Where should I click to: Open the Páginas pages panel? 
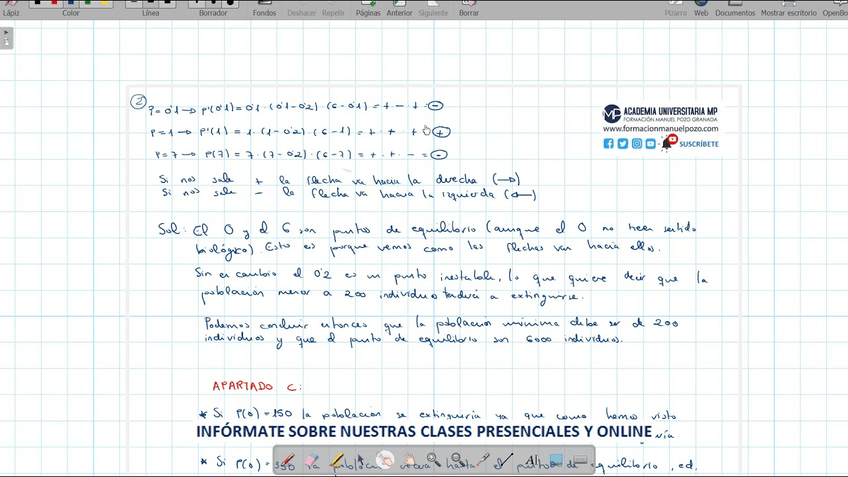[368, 8]
